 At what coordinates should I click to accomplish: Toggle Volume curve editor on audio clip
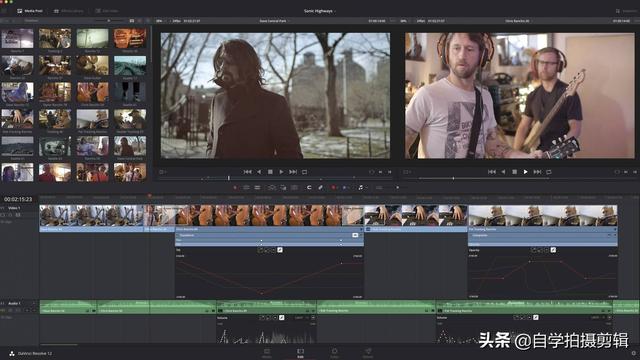282,318
